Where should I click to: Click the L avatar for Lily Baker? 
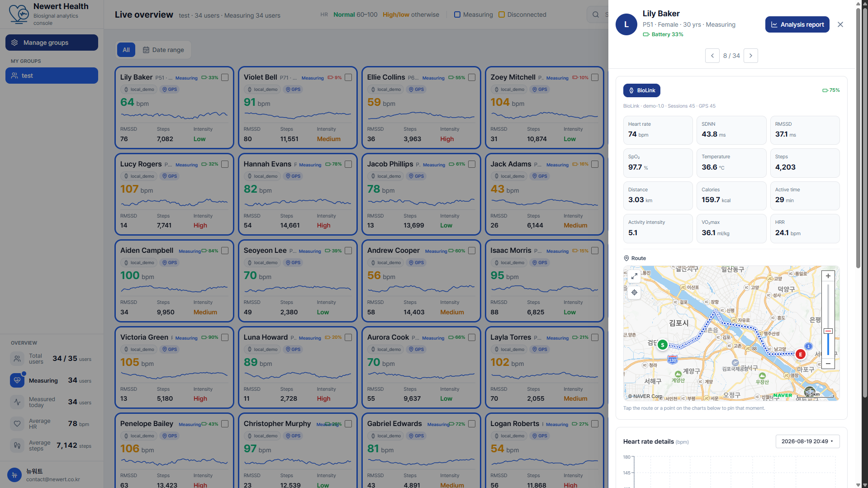(x=626, y=24)
